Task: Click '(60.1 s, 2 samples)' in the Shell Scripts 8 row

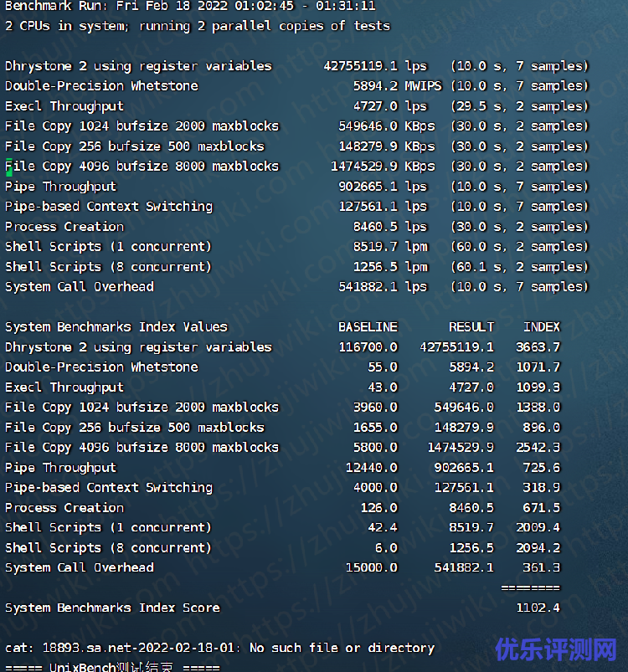Action: pos(519,267)
